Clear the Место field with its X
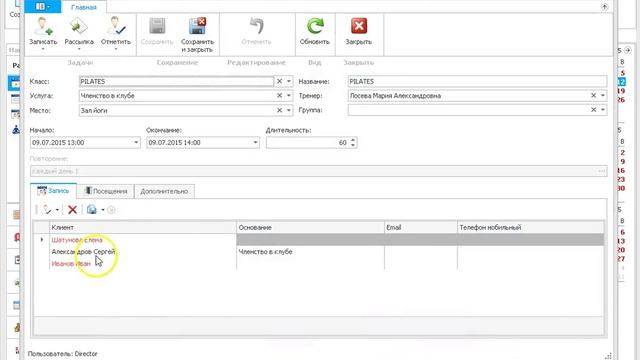The image size is (640, 360). click(280, 110)
